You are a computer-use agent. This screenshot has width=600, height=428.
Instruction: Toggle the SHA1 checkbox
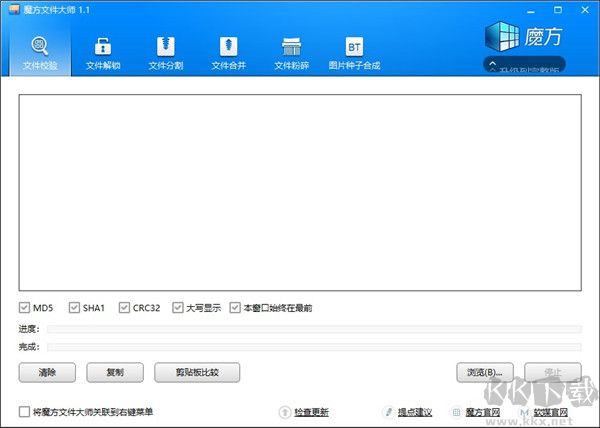coord(74,308)
